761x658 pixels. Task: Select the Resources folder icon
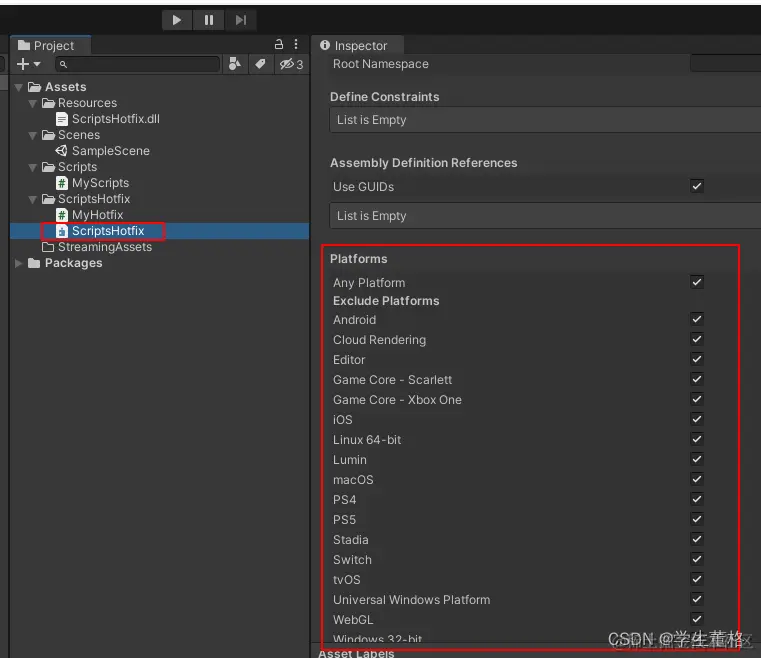pos(49,103)
